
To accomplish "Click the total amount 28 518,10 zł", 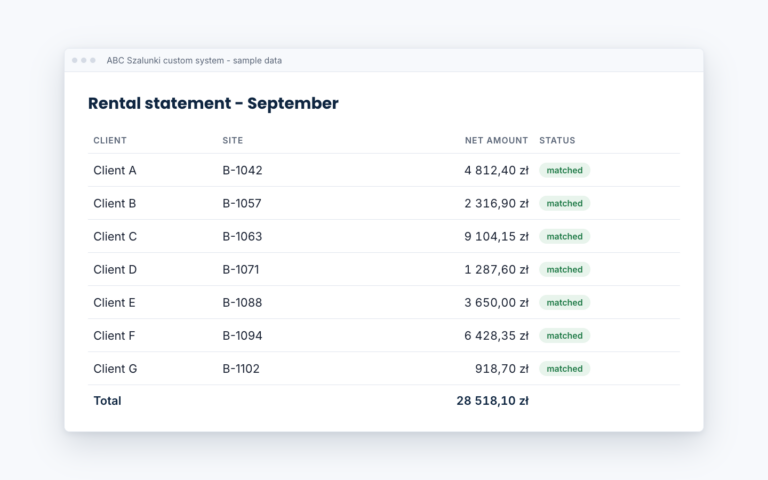I will coord(493,401).
